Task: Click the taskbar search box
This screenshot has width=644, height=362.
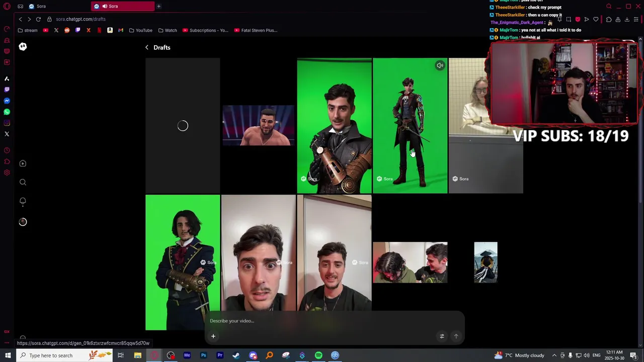Action: click(x=65, y=355)
